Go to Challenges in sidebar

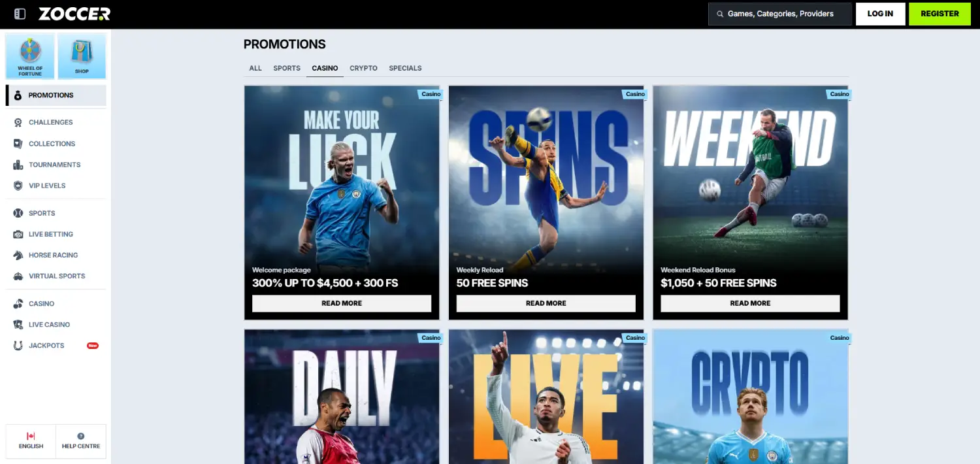[x=56, y=122]
